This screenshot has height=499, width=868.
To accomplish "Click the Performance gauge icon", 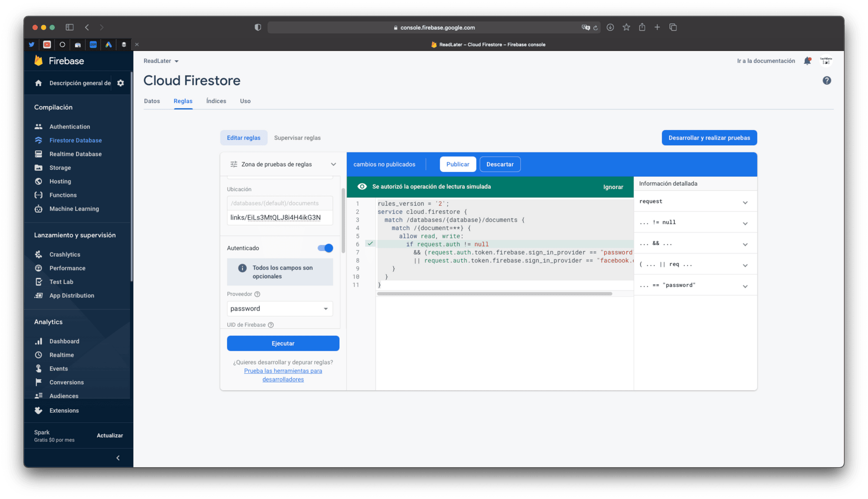I will pyautogui.click(x=39, y=268).
